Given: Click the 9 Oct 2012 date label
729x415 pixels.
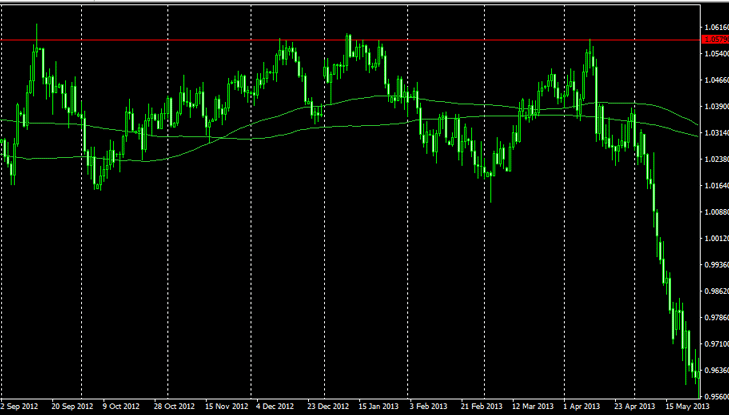Looking at the screenshot, I should (122, 407).
